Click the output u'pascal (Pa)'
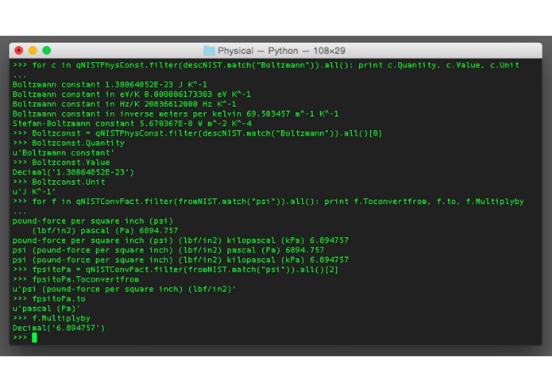Viewport: 552px width, 392px height. [47, 309]
